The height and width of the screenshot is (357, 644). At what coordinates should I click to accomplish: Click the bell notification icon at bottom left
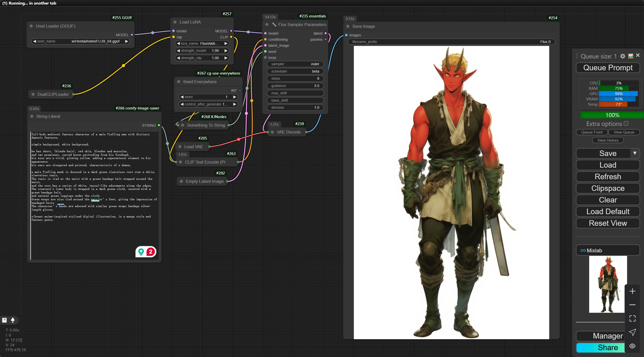click(13, 320)
